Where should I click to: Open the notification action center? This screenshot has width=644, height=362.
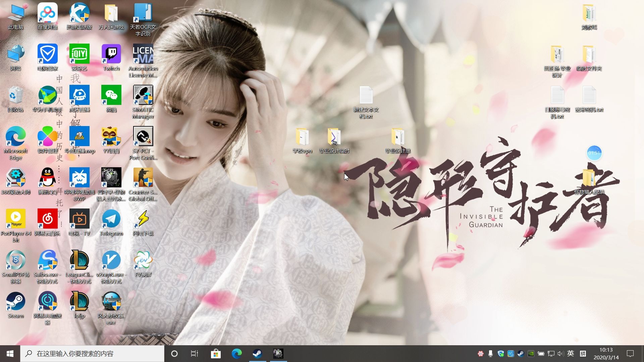pos(630,354)
